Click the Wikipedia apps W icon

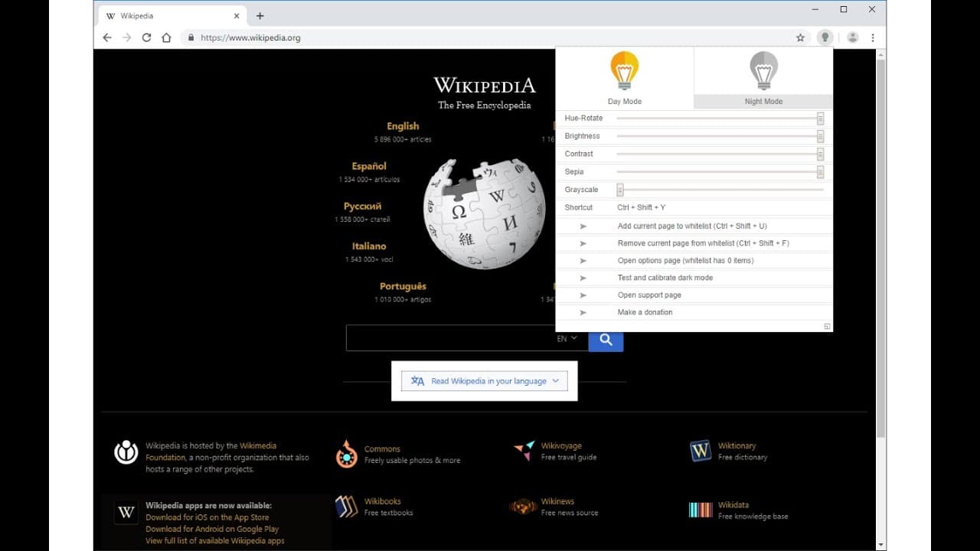(x=126, y=512)
